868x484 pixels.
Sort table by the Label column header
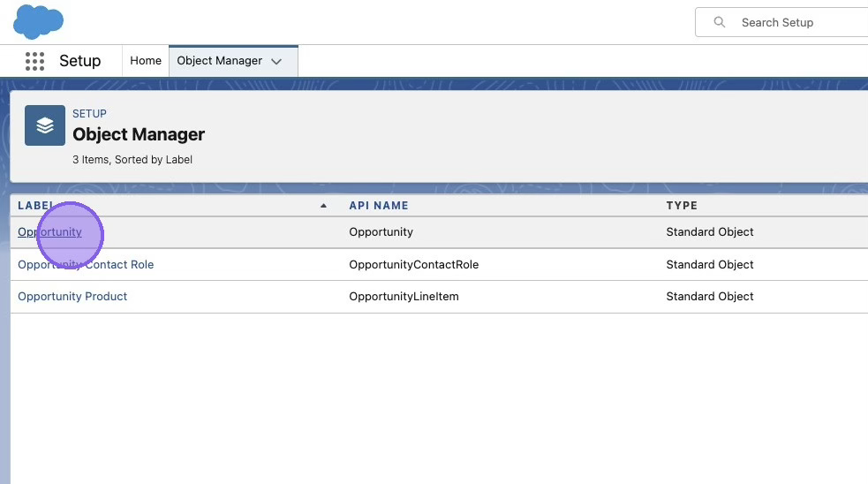35,206
